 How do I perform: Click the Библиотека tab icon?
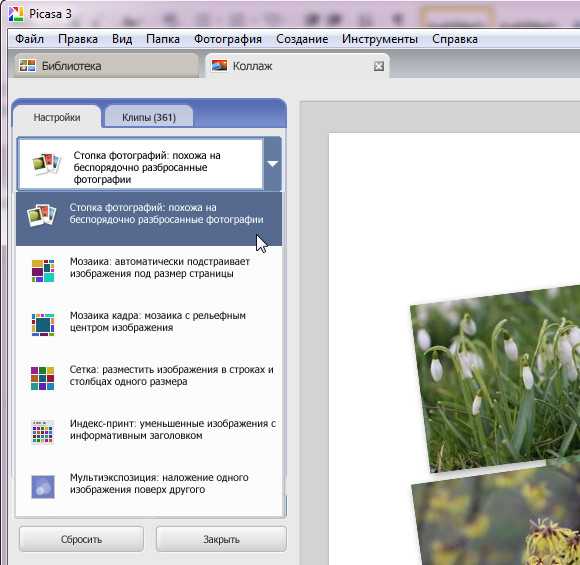[x=27, y=65]
